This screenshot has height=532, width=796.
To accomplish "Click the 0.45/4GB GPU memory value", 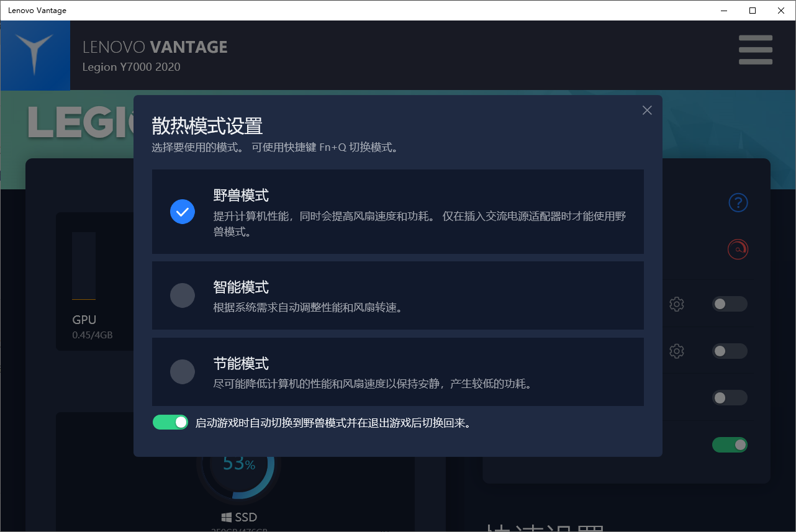I will point(93,336).
